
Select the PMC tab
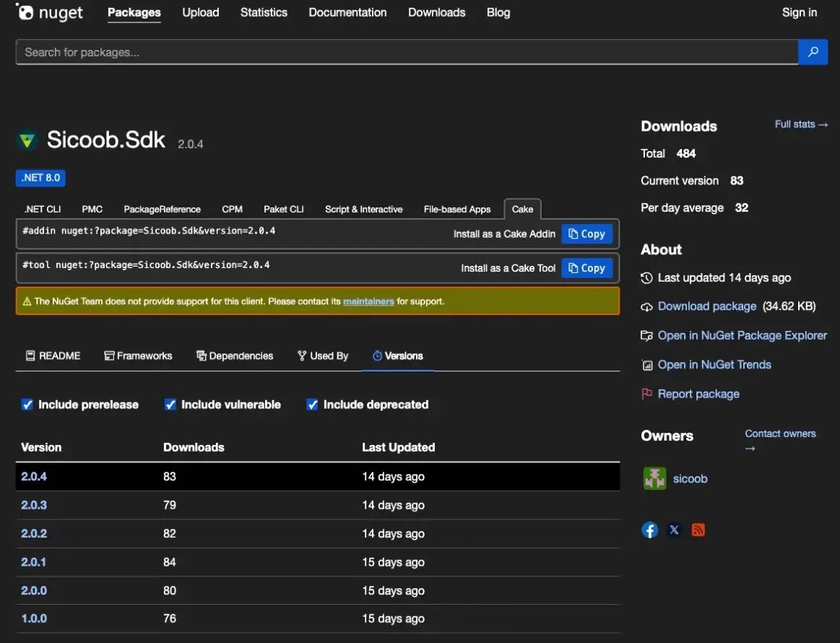[x=92, y=209]
